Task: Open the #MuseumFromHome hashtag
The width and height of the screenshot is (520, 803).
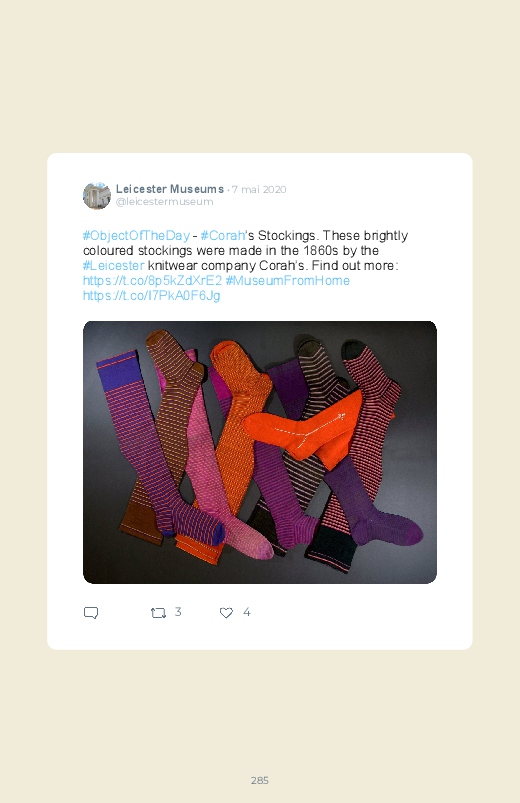Action: click(x=287, y=280)
